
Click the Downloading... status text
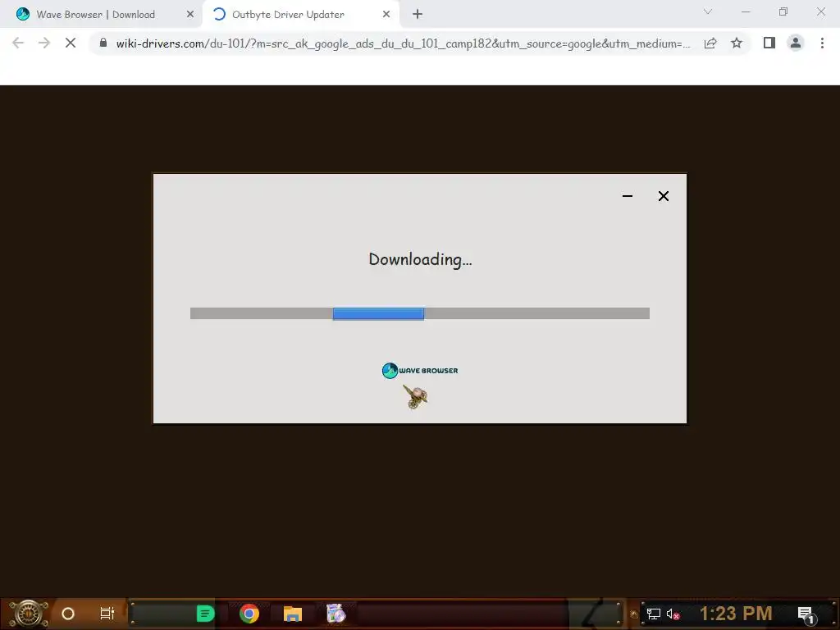(x=420, y=259)
